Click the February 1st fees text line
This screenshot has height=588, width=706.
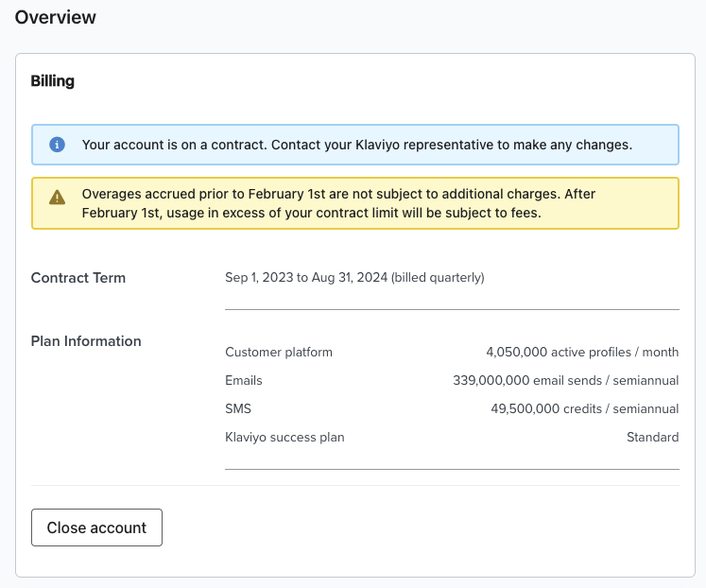click(312, 213)
